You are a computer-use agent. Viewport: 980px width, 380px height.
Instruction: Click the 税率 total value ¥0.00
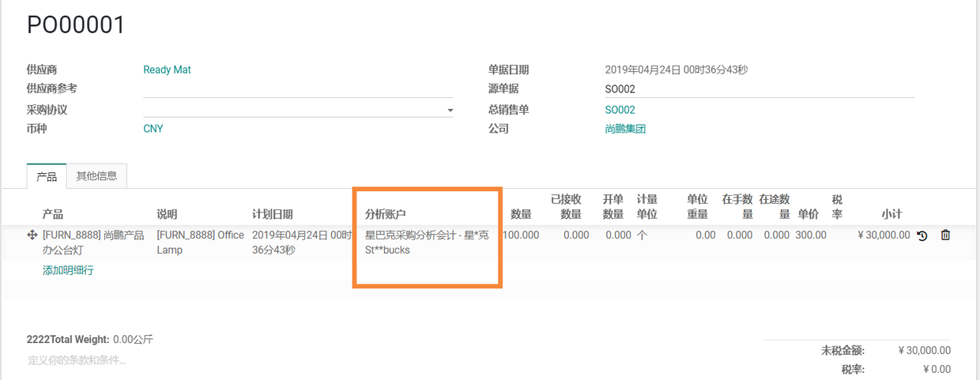(x=937, y=370)
